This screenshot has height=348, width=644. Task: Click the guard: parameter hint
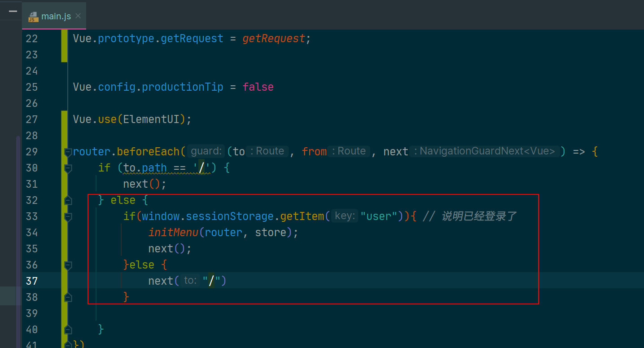[206, 151]
